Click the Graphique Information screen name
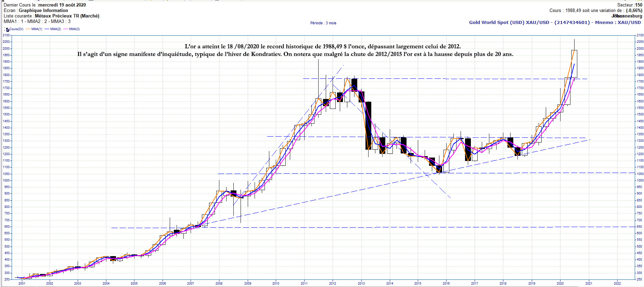Screen dimensions: 644x287 43,11
